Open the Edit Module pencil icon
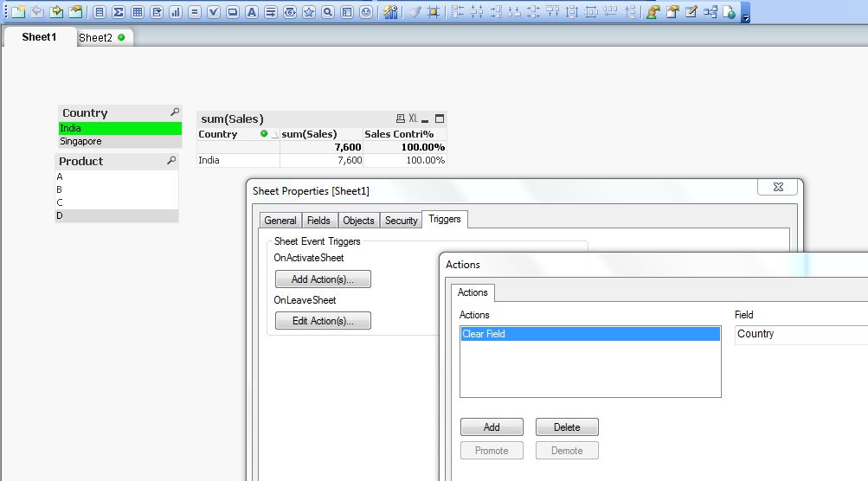 click(x=691, y=11)
